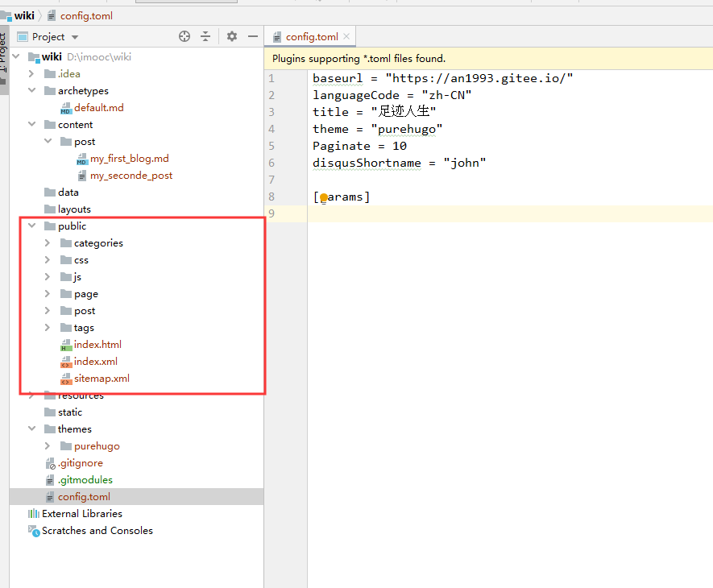The height and width of the screenshot is (588, 713).
Task: Expand the purehugo theme folder
Action: (x=48, y=446)
